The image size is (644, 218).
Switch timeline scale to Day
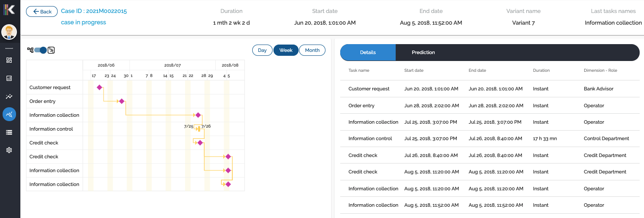click(262, 50)
